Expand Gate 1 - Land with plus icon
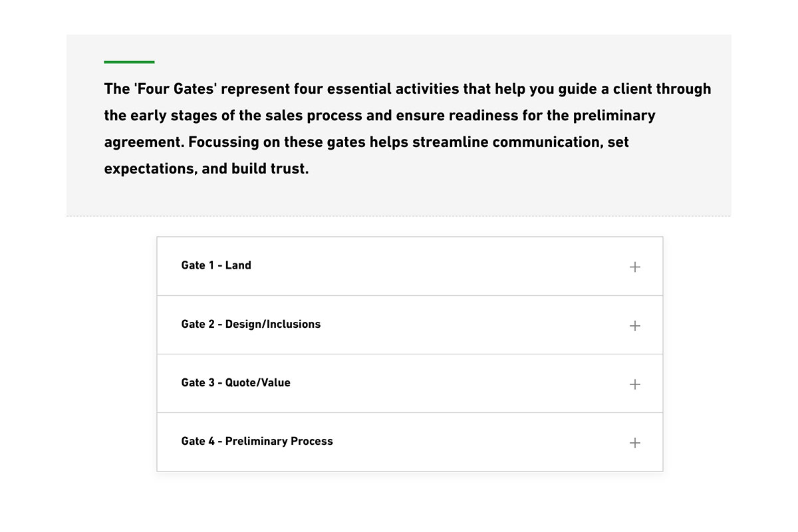Screen dimensions: 798x532 pyautogui.click(x=635, y=267)
